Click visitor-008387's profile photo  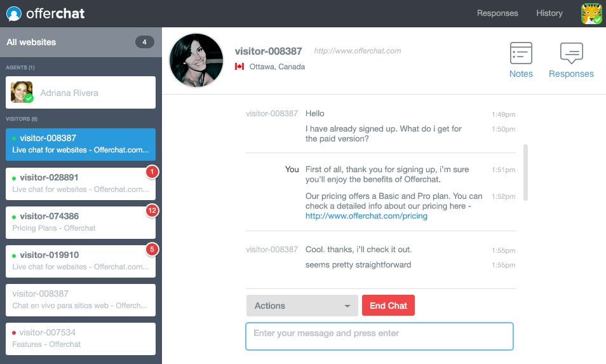point(196,60)
